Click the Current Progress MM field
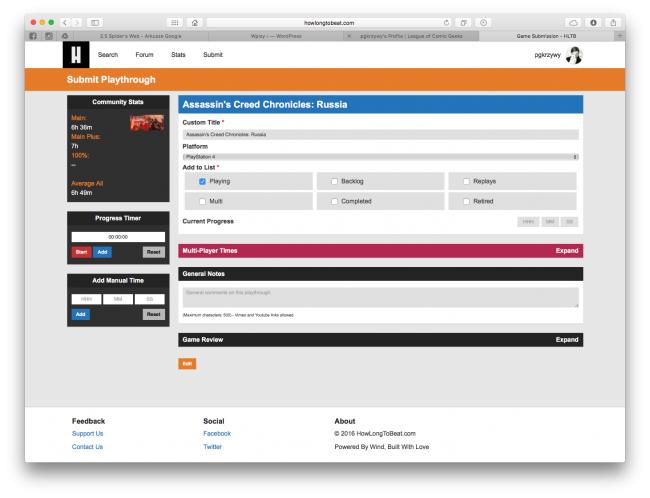Image resolution: width=650 pixels, height=498 pixels. click(550, 222)
